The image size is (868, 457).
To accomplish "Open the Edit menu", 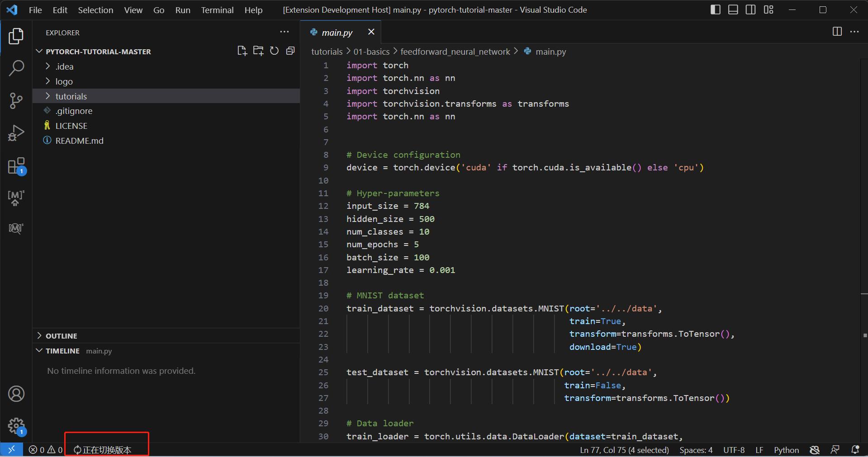I will [60, 10].
